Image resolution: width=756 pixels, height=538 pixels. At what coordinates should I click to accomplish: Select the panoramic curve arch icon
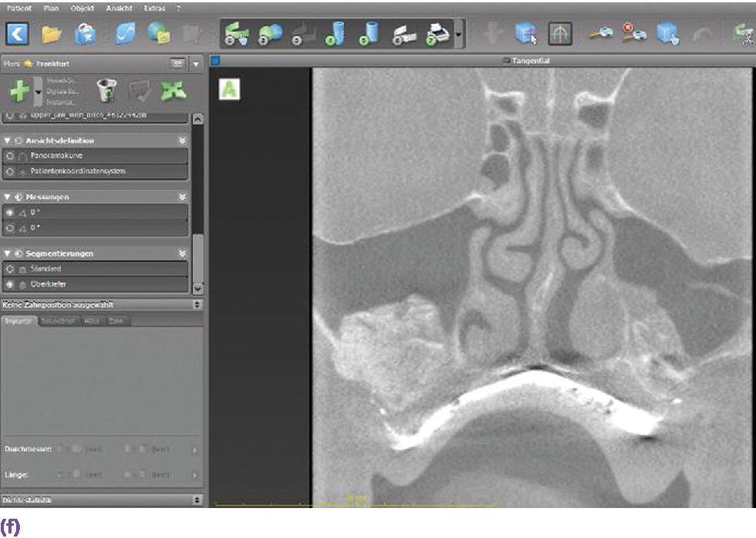pos(560,34)
